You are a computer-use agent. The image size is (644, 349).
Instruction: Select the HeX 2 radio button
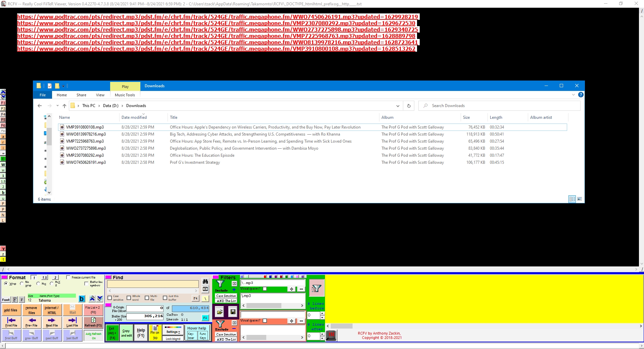pos(52,284)
